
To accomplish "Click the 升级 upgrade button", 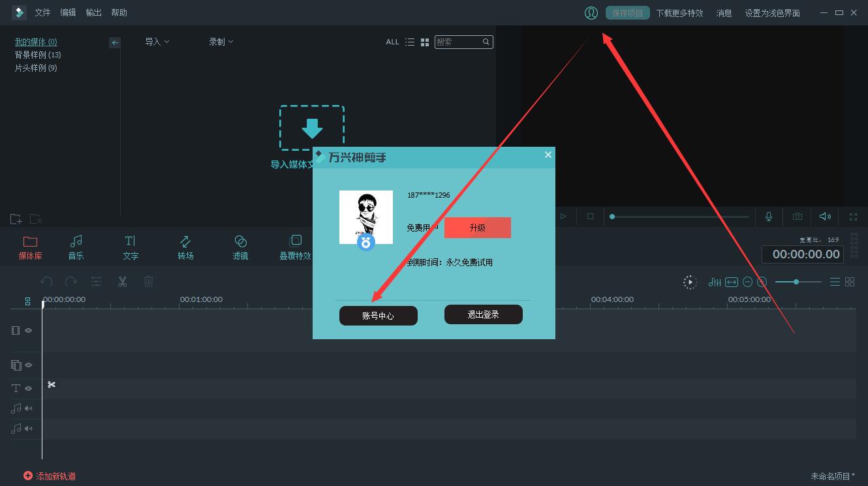I will pos(478,228).
